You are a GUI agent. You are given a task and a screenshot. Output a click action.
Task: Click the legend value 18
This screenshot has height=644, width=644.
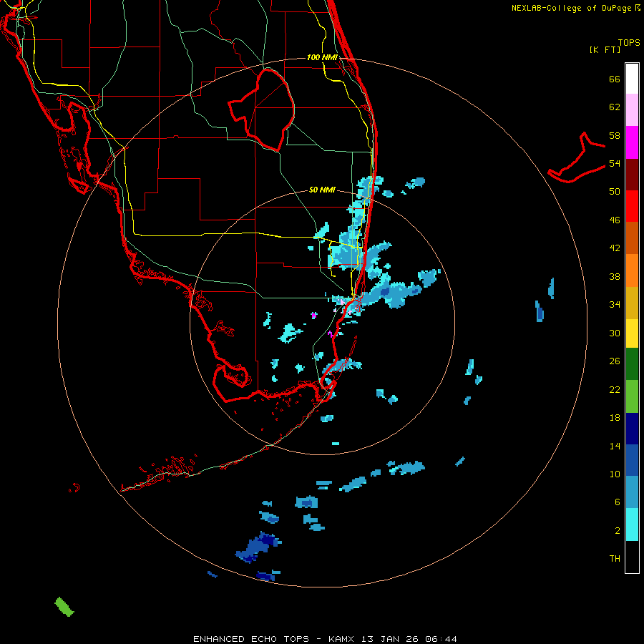tap(615, 418)
